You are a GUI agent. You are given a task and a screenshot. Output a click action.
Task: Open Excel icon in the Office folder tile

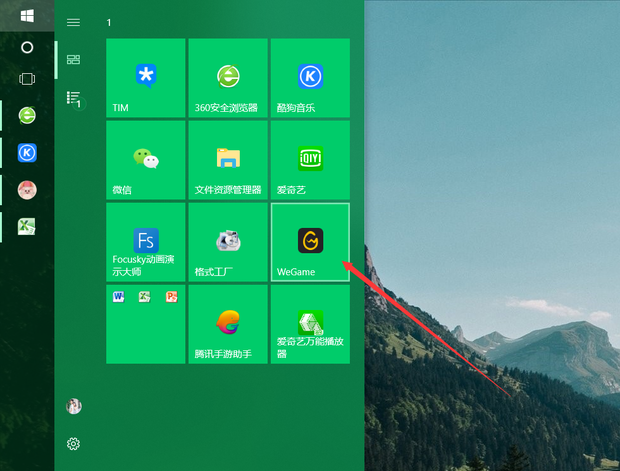[145, 297]
